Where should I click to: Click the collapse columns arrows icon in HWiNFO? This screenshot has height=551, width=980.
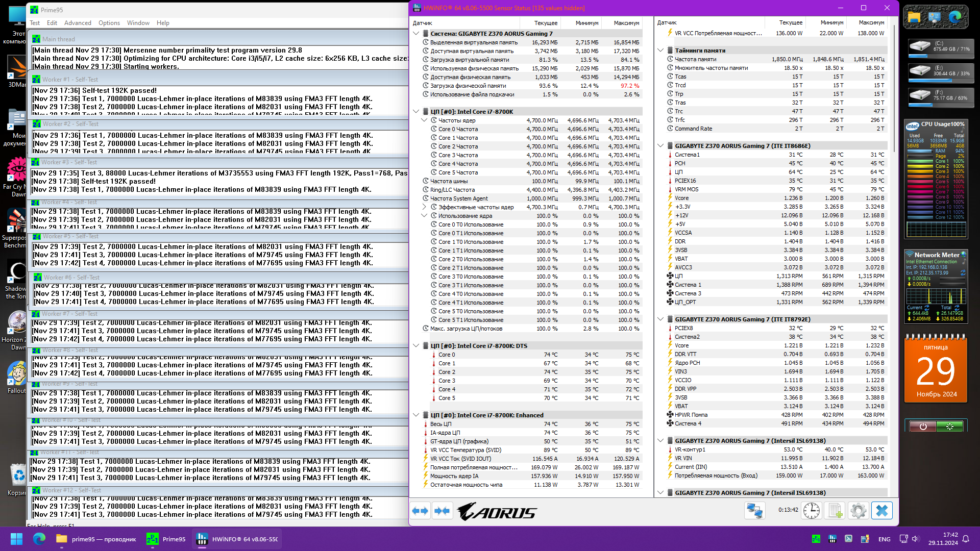442,511
